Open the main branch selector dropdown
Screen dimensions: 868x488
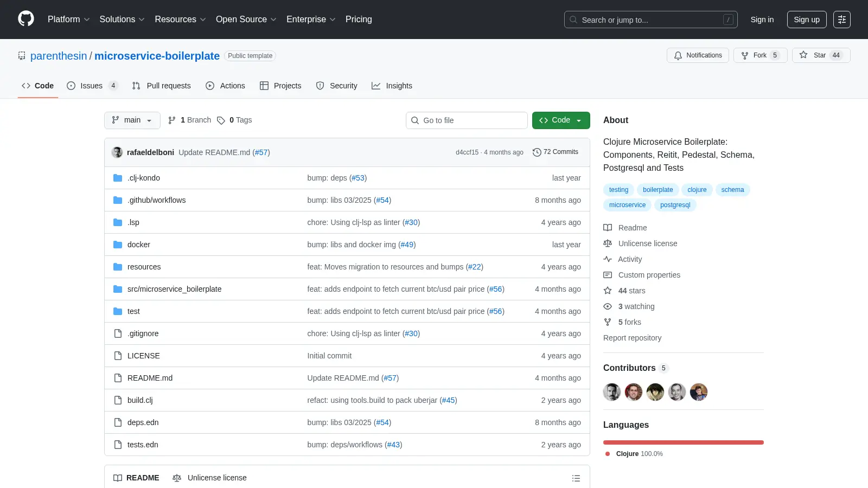[x=132, y=120]
